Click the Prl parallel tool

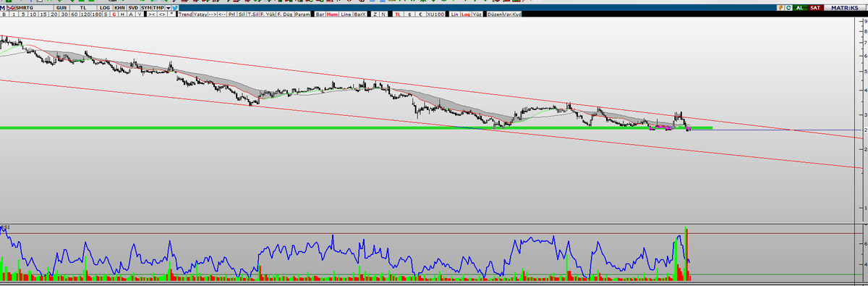pos(232,14)
